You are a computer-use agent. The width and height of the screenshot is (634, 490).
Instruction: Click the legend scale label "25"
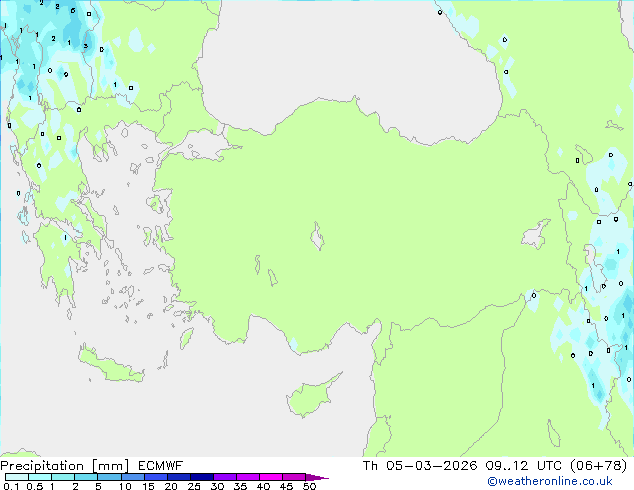pos(194,486)
